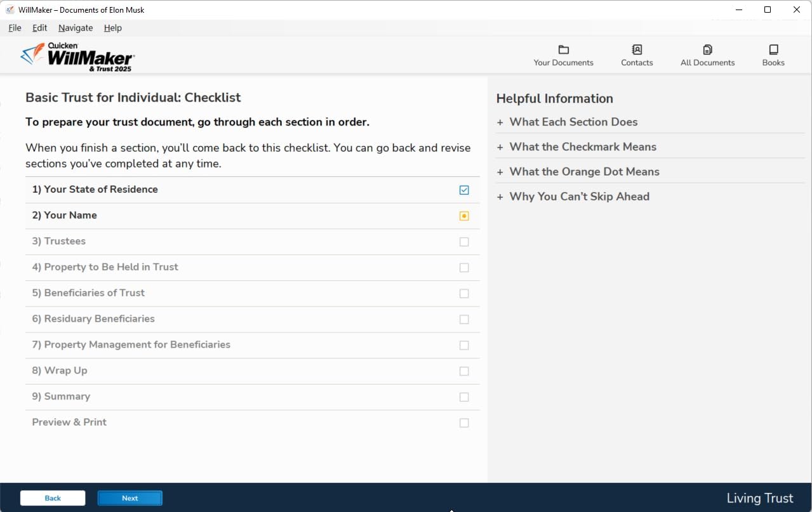Click the Quicken WillMaker logo

pyautogui.click(x=77, y=56)
